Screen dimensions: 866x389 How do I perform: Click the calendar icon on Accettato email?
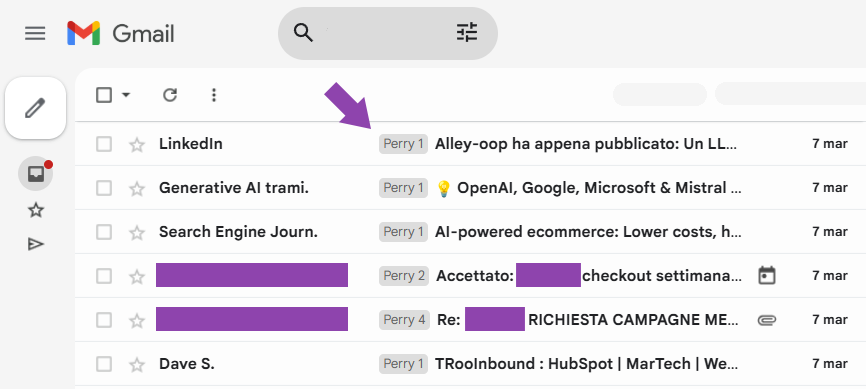coord(767,275)
